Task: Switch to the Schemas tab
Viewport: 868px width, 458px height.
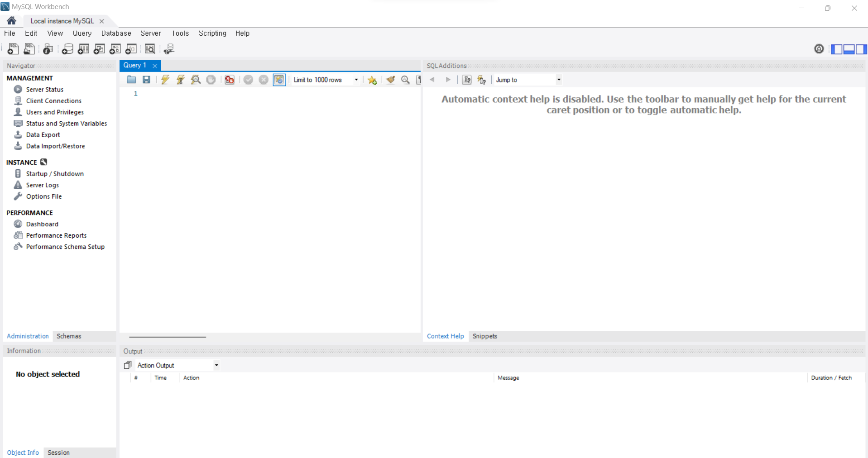Action: (x=69, y=336)
